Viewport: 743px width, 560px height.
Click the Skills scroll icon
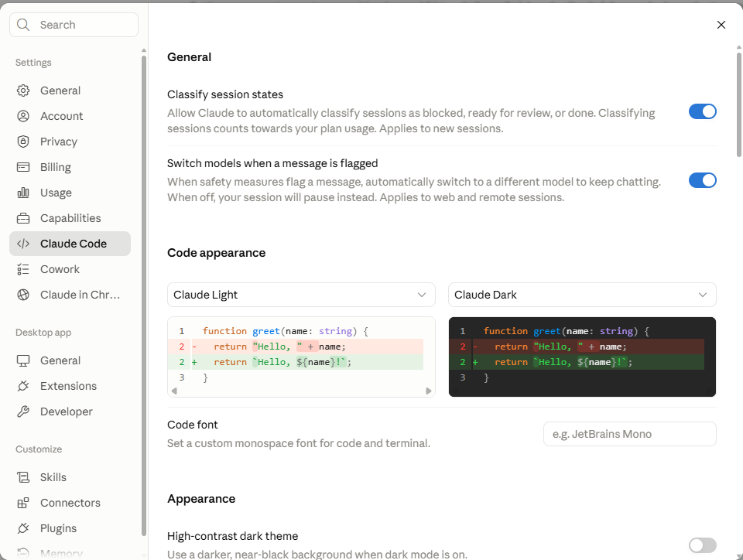tap(23, 477)
